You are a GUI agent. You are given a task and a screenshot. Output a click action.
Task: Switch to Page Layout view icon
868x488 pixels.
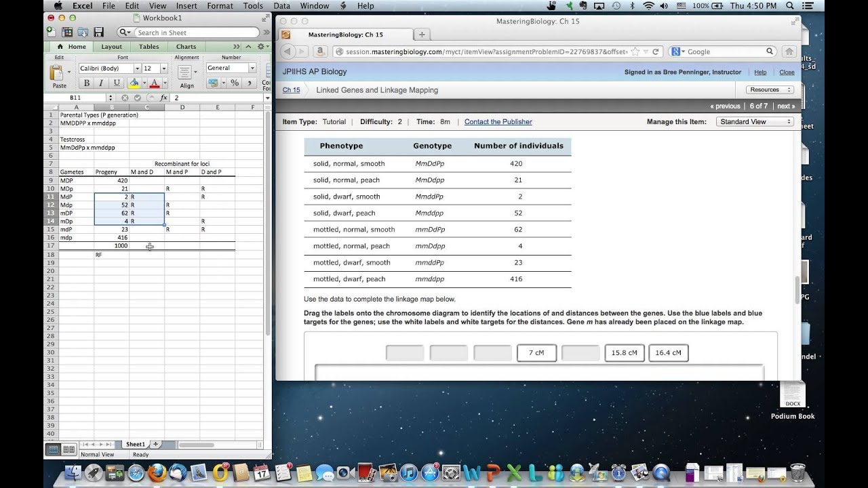coord(68,449)
